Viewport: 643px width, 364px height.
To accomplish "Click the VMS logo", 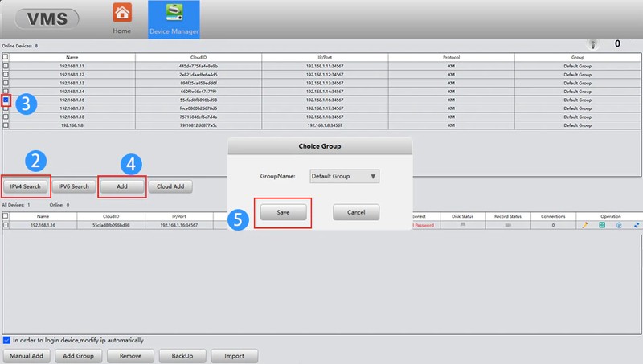I will [41, 18].
